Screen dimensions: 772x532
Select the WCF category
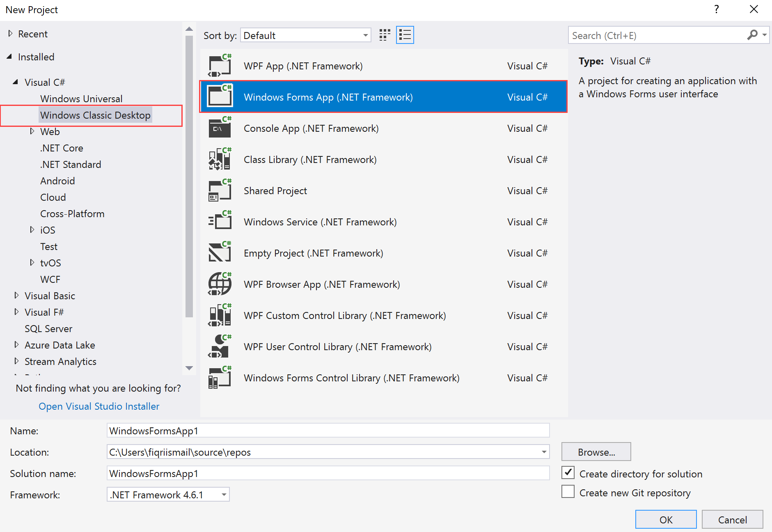click(x=50, y=280)
